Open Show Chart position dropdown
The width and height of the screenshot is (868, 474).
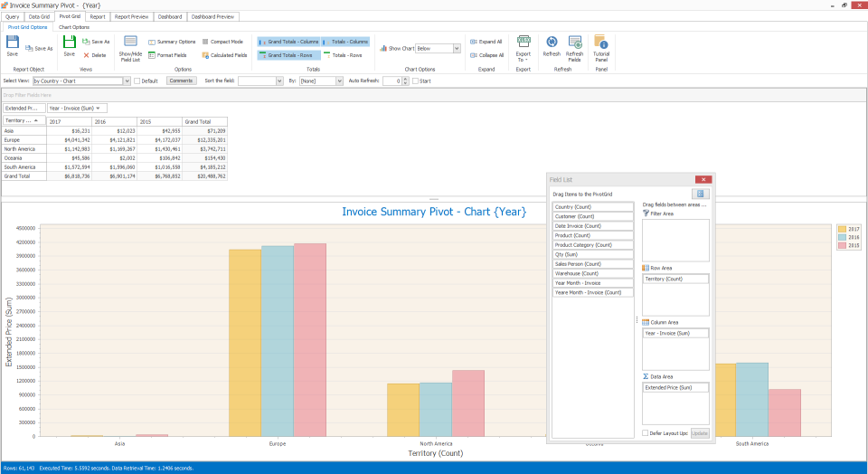pyautogui.click(x=457, y=48)
